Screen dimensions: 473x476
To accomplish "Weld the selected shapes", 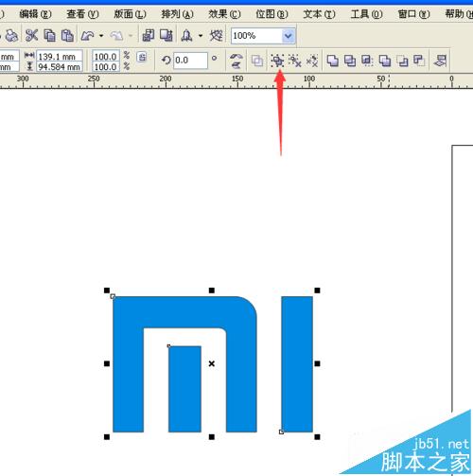I will click(x=333, y=61).
